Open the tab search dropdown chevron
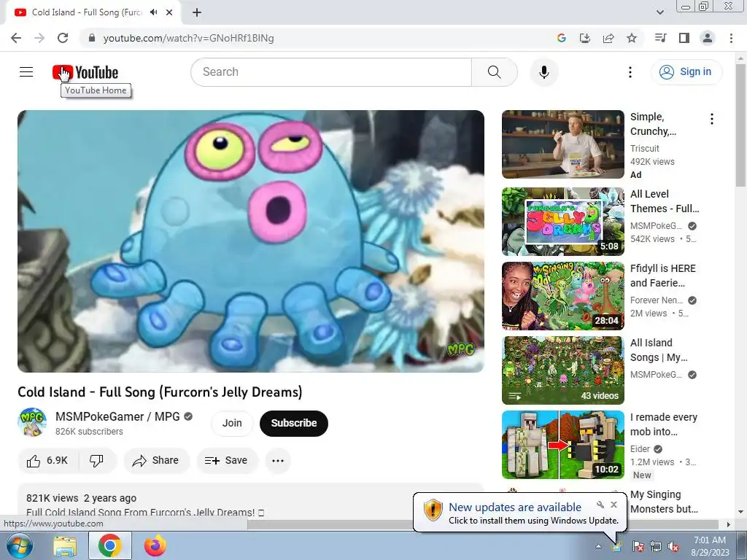This screenshot has height=560, width=747. pyautogui.click(x=659, y=12)
